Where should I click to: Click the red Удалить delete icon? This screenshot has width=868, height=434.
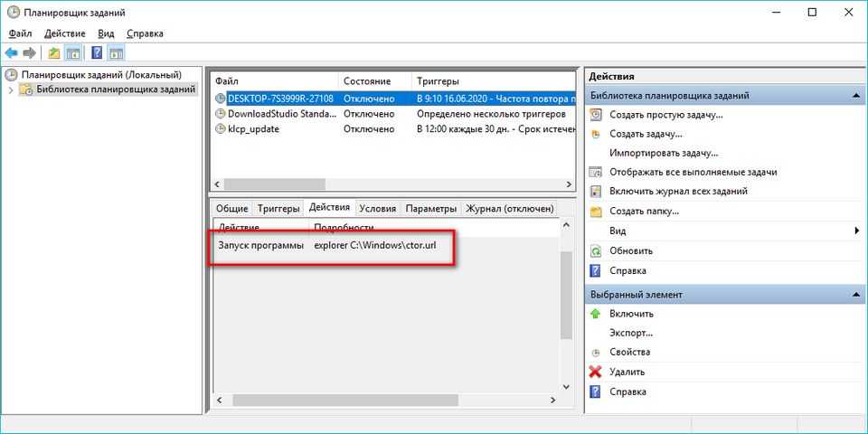coord(595,372)
